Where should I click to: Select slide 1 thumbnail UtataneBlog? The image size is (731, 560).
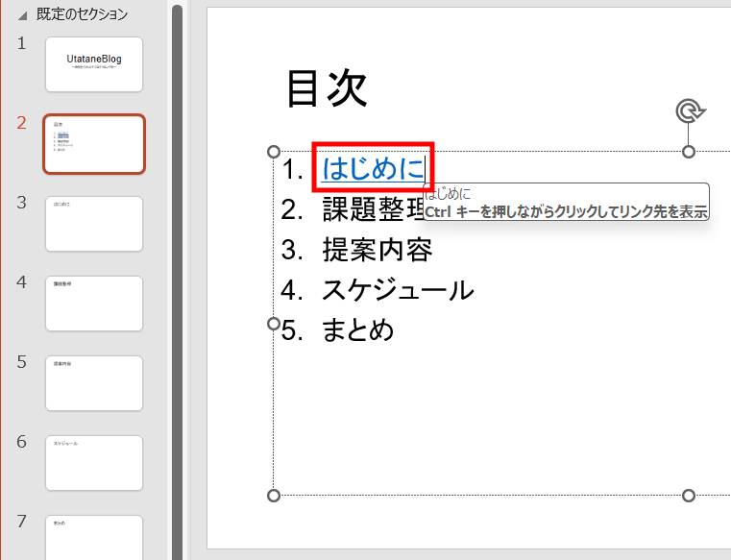[x=94, y=64]
